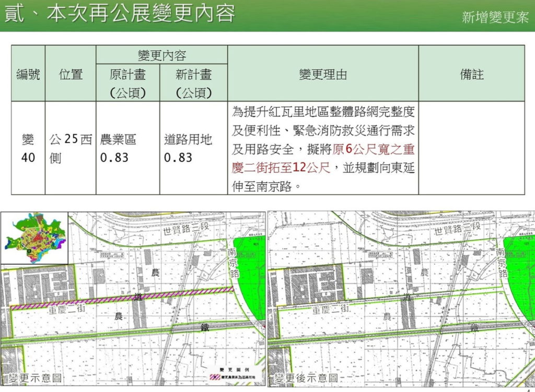Click the 道路用地 0.83 cell

pyautogui.click(x=193, y=148)
